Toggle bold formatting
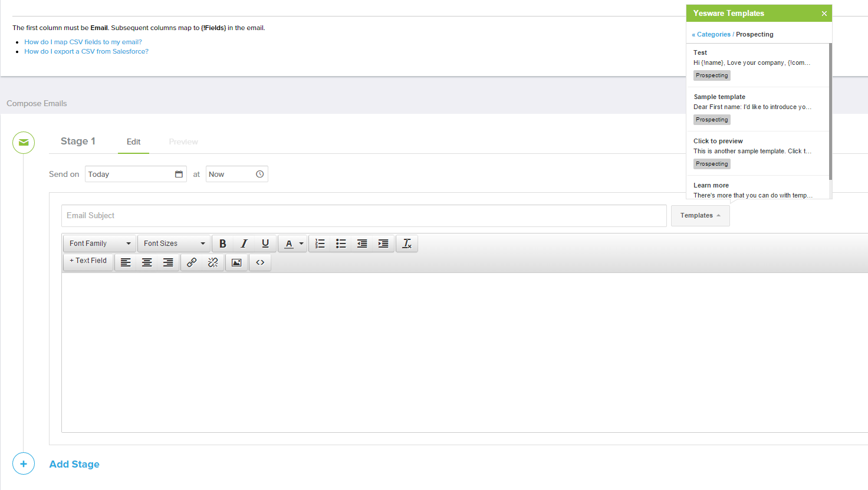 tap(222, 244)
